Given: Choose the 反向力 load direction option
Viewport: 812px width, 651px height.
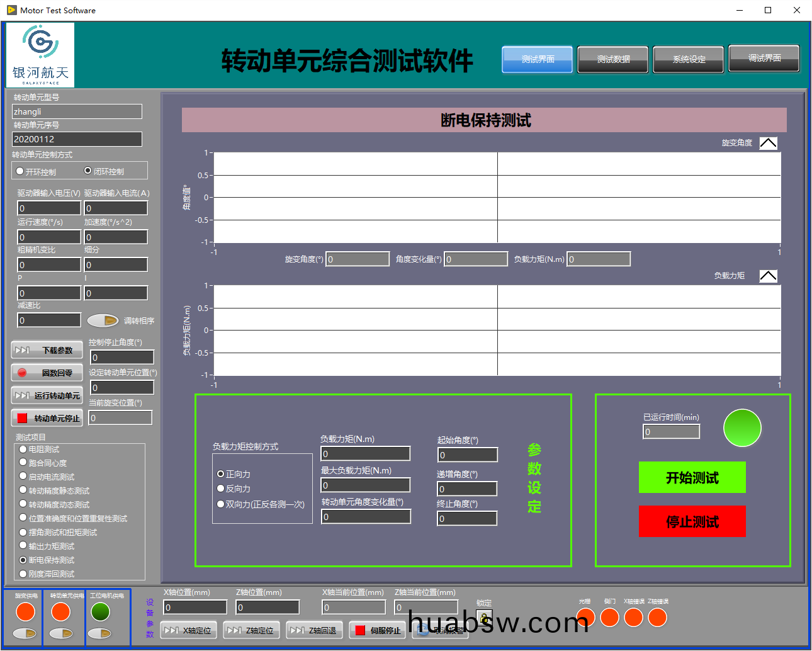Looking at the screenshot, I should [x=221, y=489].
